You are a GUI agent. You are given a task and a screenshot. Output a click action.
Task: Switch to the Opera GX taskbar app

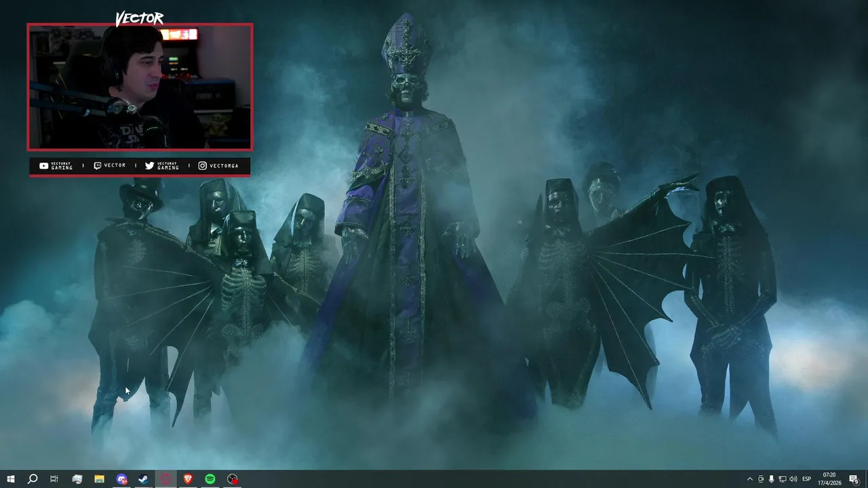click(x=166, y=479)
